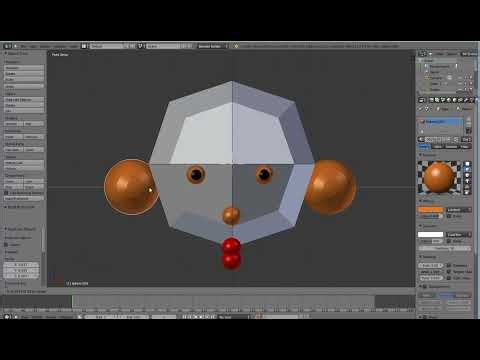Click the screen layout browse icon
This screenshot has width=480, height=360.
pos(84,46)
